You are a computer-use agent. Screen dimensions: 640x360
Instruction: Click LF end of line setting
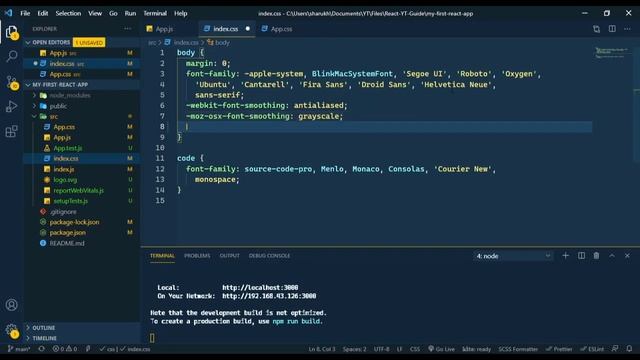pyautogui.click(x=400, y=349)
